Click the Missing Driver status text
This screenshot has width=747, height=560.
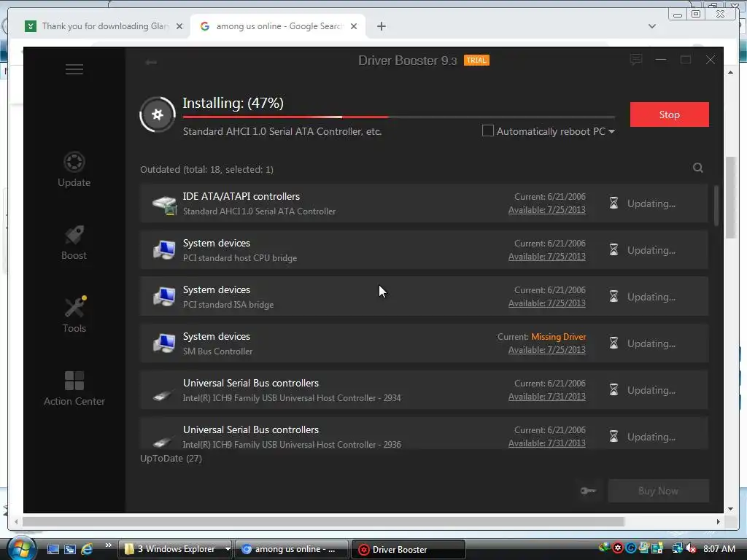[558, 337]
